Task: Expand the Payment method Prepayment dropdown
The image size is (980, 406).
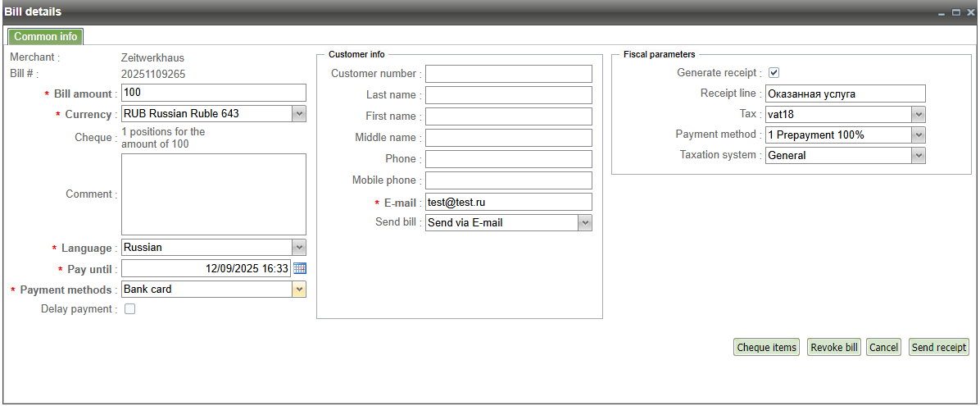Action: pos(919,135)
